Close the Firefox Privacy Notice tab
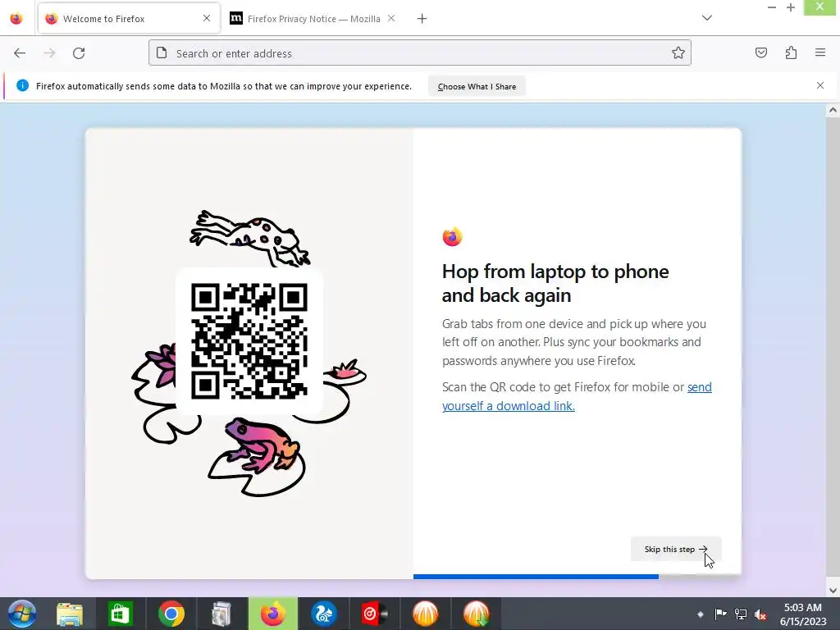Screen dimensions: 840x630 point(391,18)
